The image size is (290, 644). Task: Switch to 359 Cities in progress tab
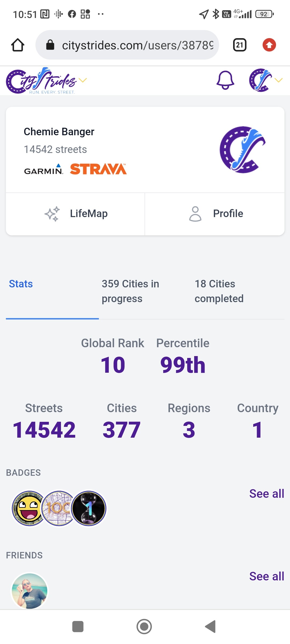click(130, 291)
